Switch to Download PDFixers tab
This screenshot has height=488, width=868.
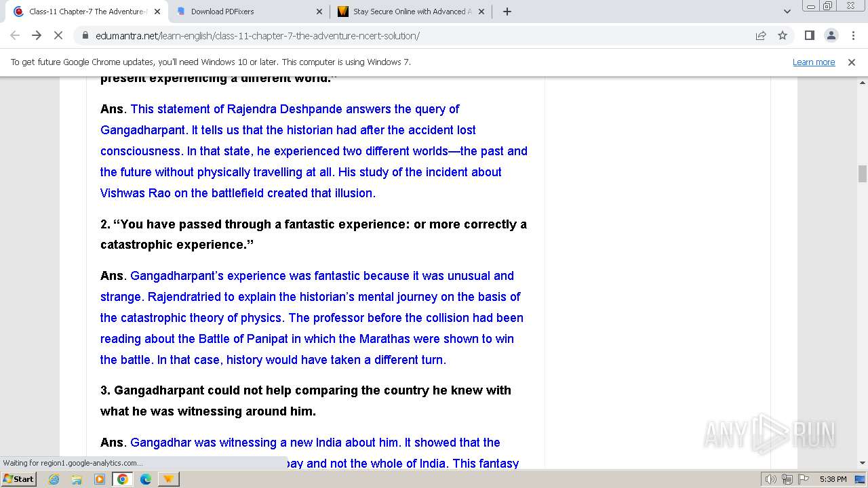[248, 12]
